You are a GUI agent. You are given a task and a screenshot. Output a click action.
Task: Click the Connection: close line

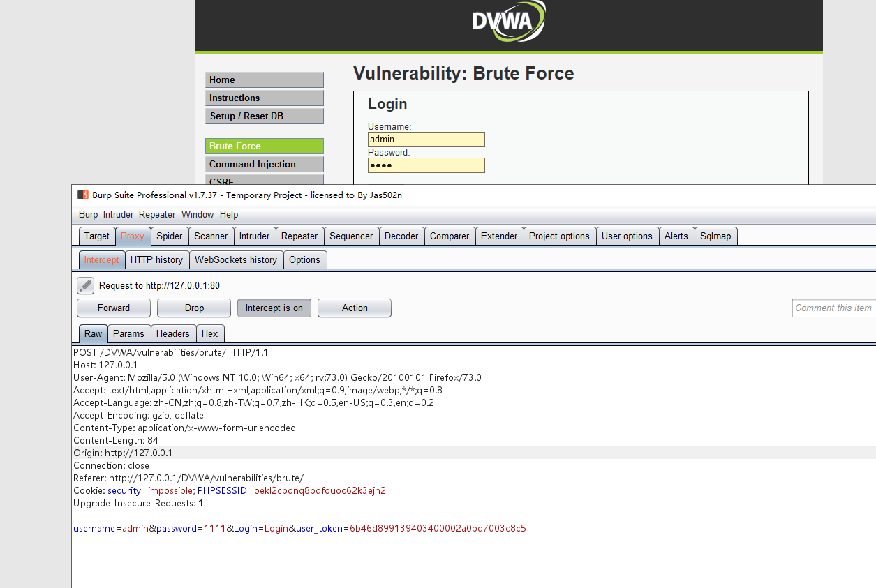[111, 465]
